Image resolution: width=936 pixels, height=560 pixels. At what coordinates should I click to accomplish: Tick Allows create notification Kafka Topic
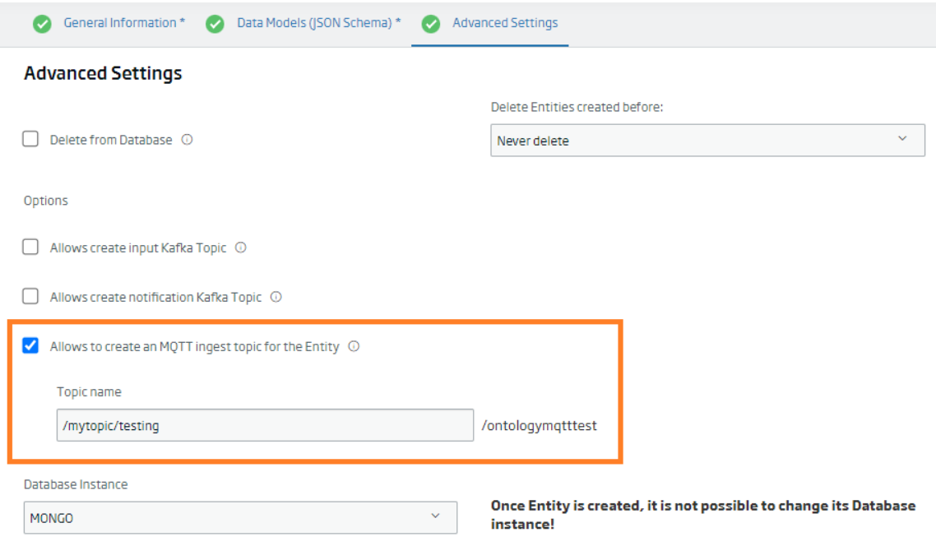coord(30,296)
